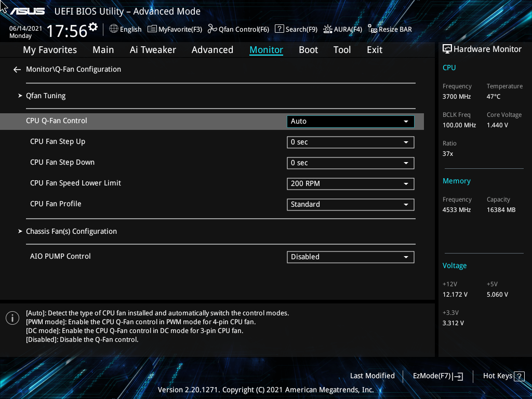Open AIO PUMP Control dropdown

pyautogui.click(x=351, y=257)
